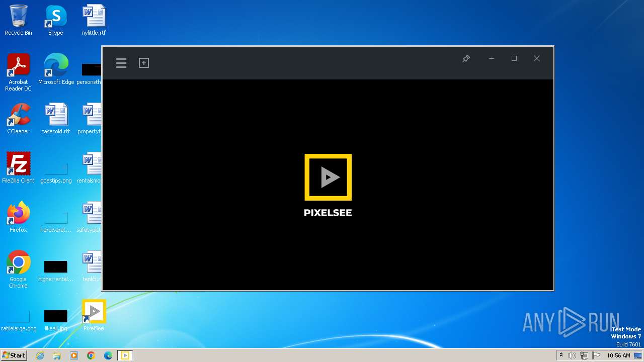This screenshot has width=644, height=362.
Task: Select the nylittle.rtf file
Action: click(94, 20)
